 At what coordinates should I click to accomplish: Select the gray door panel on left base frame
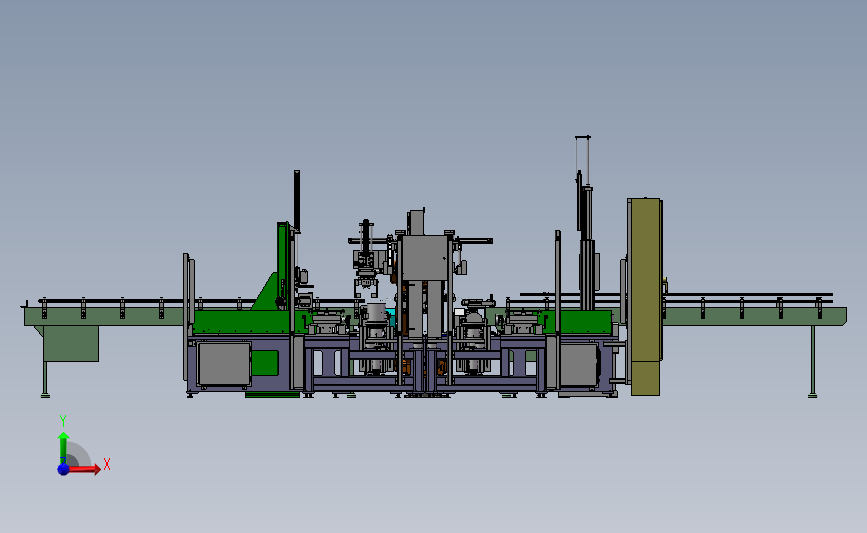pyautogui.click(x=224, y=364)
